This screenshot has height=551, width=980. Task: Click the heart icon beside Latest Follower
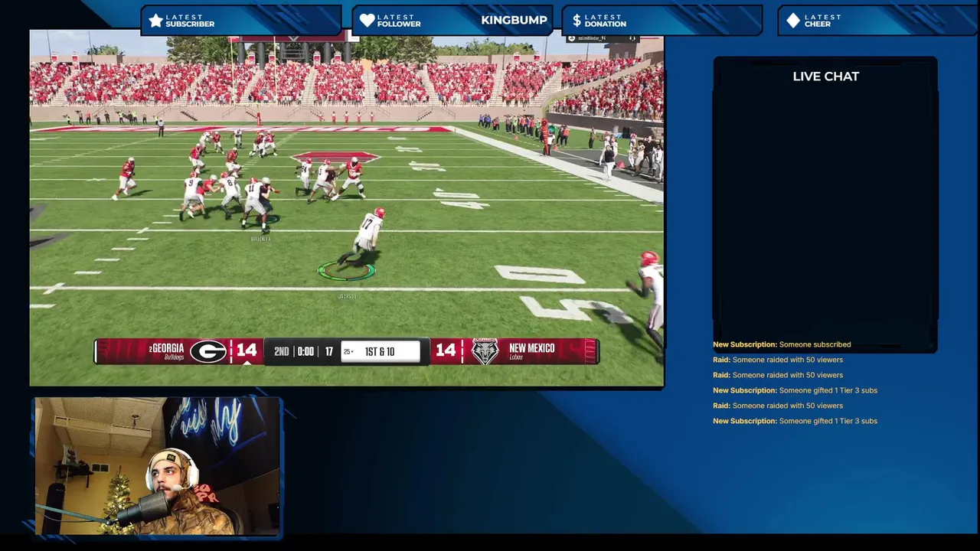367,21
